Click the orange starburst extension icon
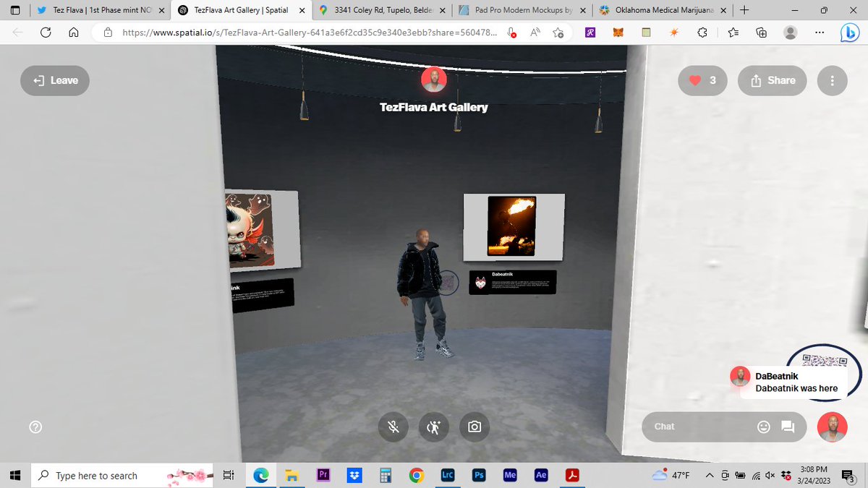Viewport: 868px width, 488px height. [674, 33]
